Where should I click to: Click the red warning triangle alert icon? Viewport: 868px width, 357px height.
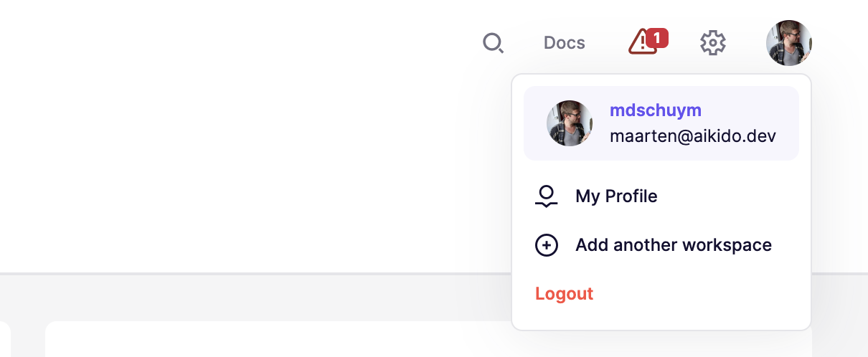click(640, 43)
